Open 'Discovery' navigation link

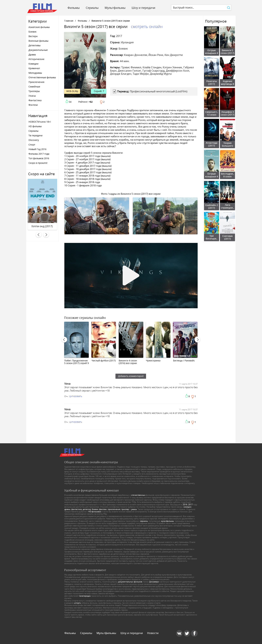(34, 140)
